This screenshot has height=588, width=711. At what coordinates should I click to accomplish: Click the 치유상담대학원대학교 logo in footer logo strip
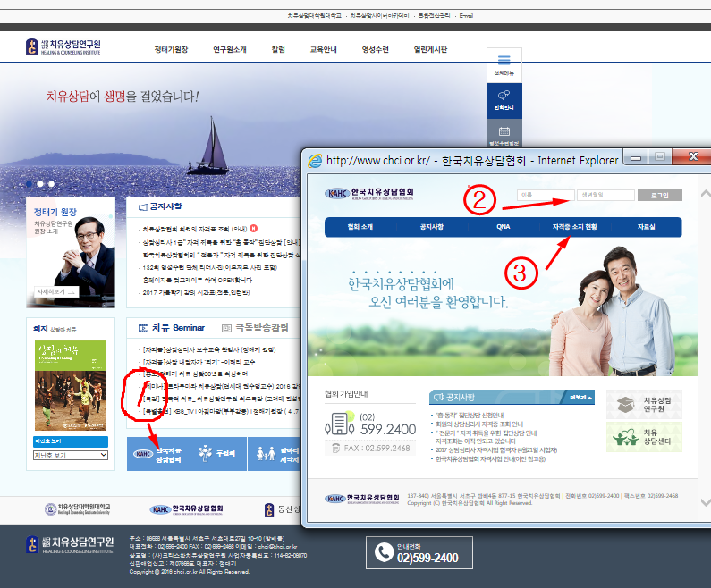pyautogui.click(x=78, y=509)
